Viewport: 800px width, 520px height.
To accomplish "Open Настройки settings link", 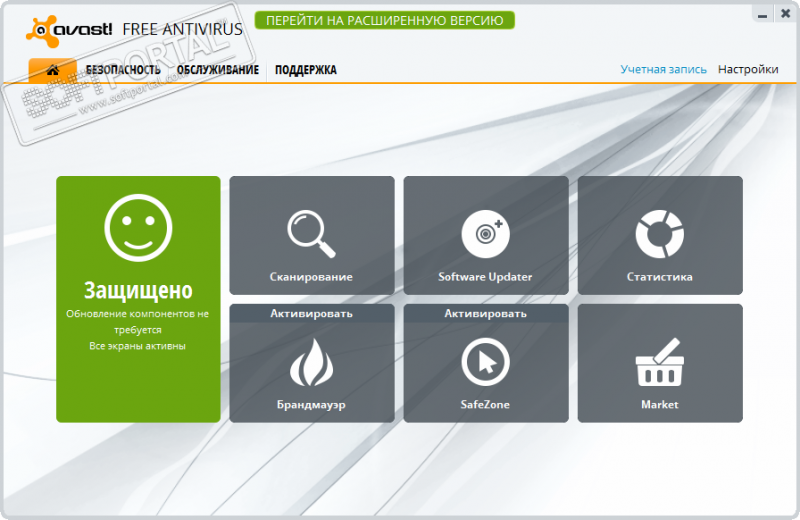I will pyautogui.click(x=748, y=69).
